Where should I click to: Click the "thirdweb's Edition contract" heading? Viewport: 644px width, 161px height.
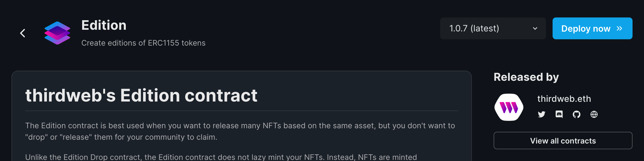click(x=141, y=96)
